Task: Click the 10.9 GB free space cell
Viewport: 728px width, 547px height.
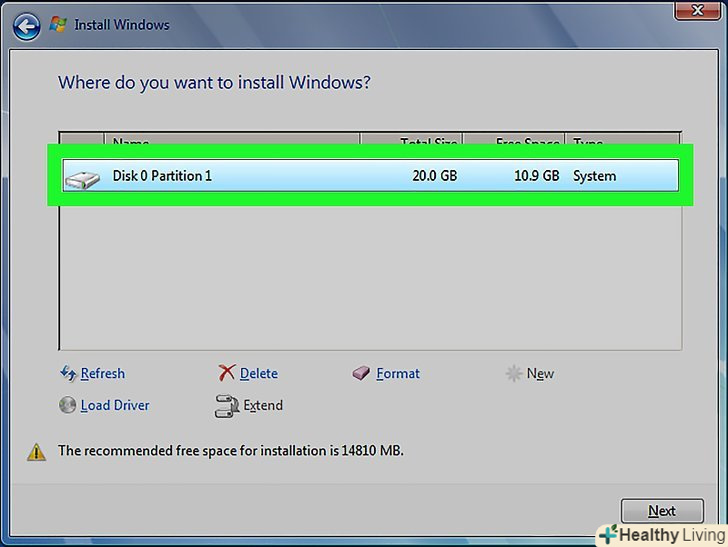Action: point(536,176)
